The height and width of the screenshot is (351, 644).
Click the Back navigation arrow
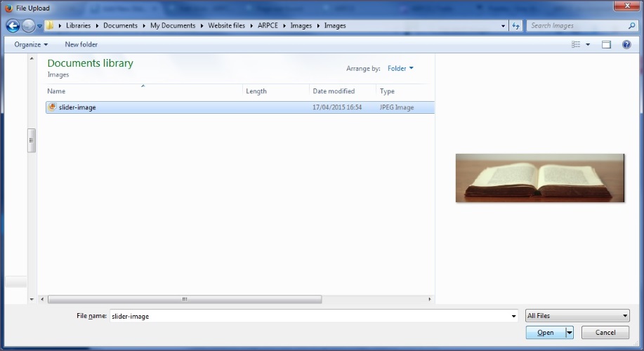13,26
